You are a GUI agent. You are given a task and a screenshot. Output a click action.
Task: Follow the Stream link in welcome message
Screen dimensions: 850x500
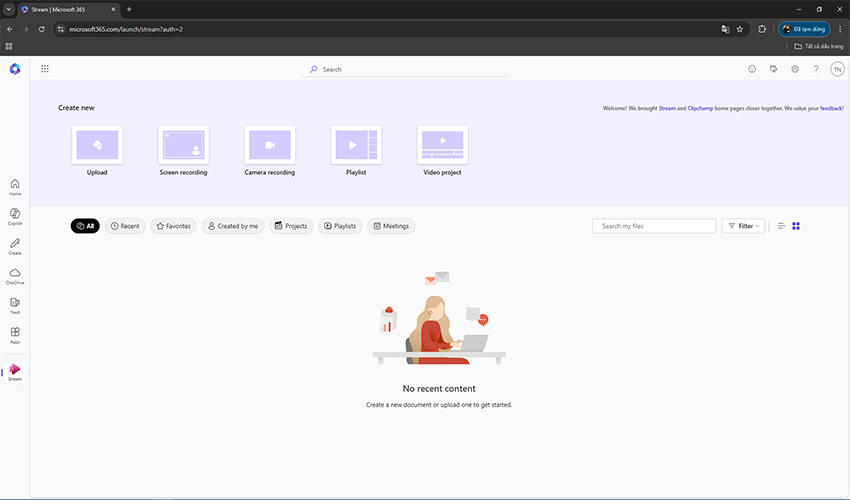(667, 108)
